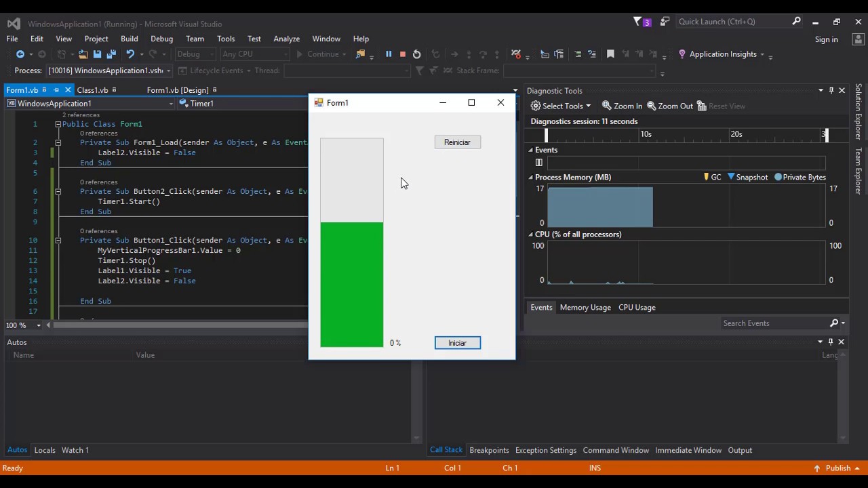Screen dimensions: 868x488
Task: Switch to Class1.vb tab
Action: click(92, 90)
